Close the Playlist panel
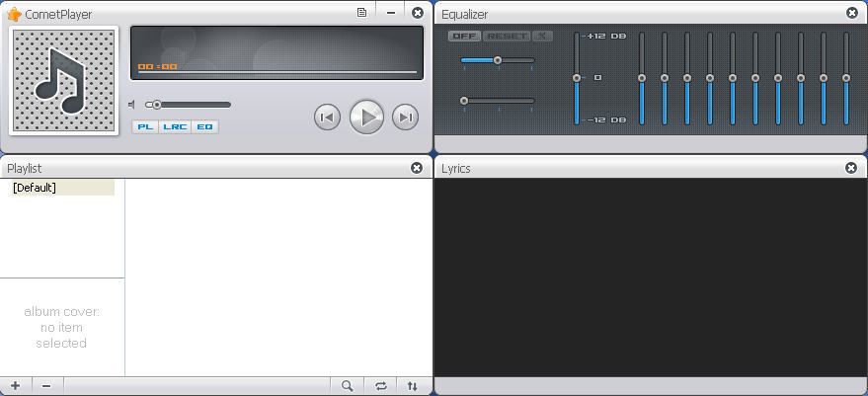 (x=417, y=168)
